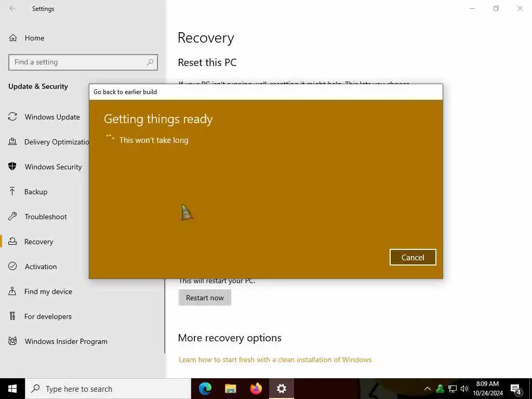Go back with the Settings back arrow

coord(12,8)
